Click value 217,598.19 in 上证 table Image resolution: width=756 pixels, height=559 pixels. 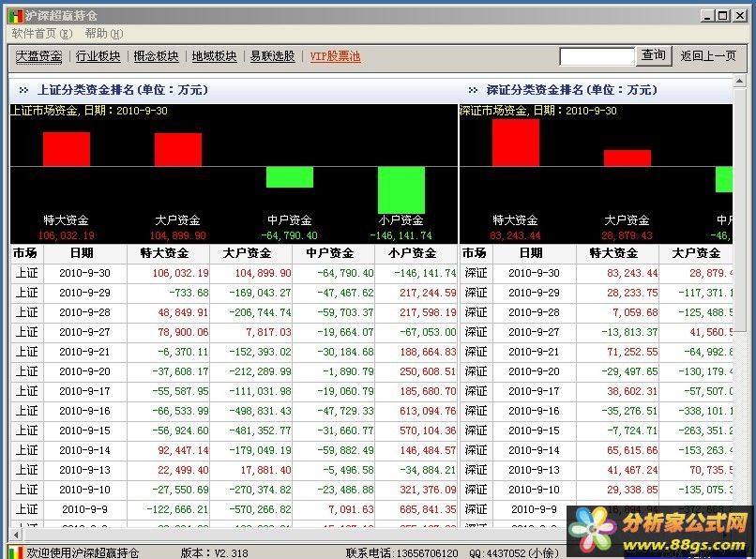(428, 312)
